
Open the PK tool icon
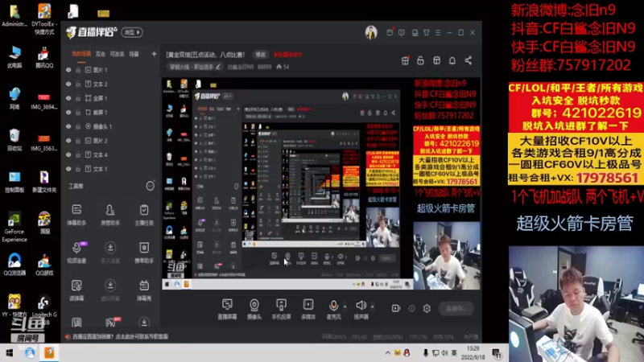pyautogui.click(x=110, y=323)
